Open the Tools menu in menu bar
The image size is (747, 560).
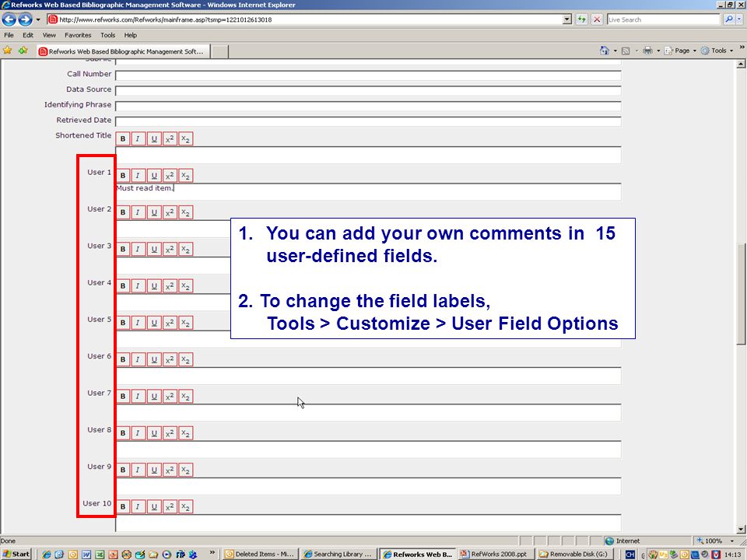tap(107, 35)
